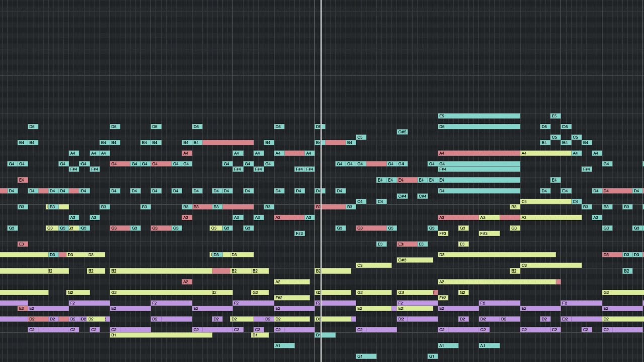Select the longest yellow A2 note
The height and width of the screenshot is (362, 644).
[x=497, y=282]
